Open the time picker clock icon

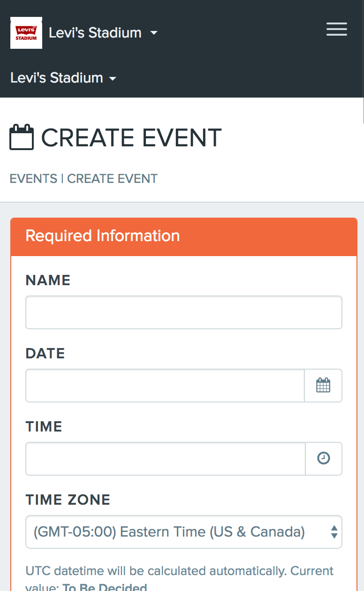(324, 459)
